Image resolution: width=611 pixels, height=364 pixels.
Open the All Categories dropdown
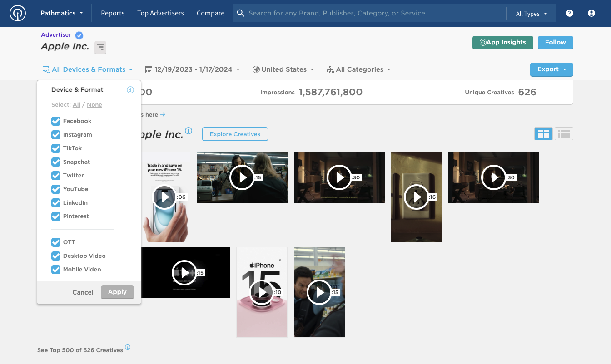click(x=359, y=69)
